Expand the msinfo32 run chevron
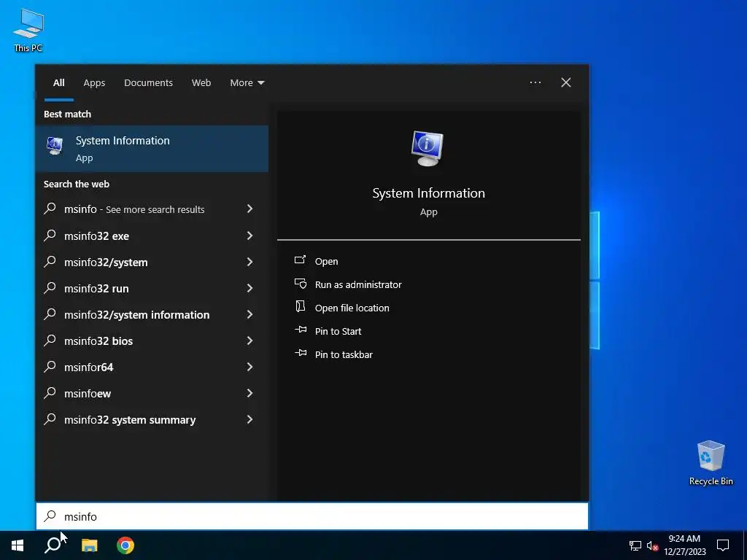 (x=249, y=287)
